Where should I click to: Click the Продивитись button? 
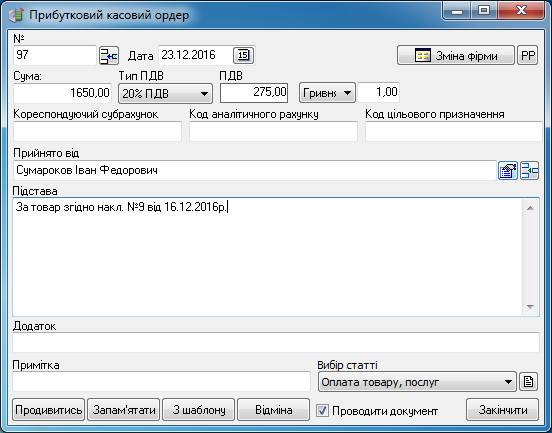pyautogui.click(x=49, y=410)
